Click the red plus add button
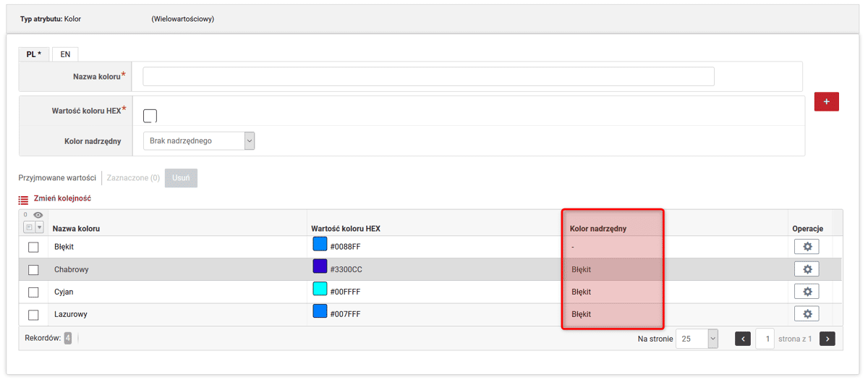 [x=826, y=101]
